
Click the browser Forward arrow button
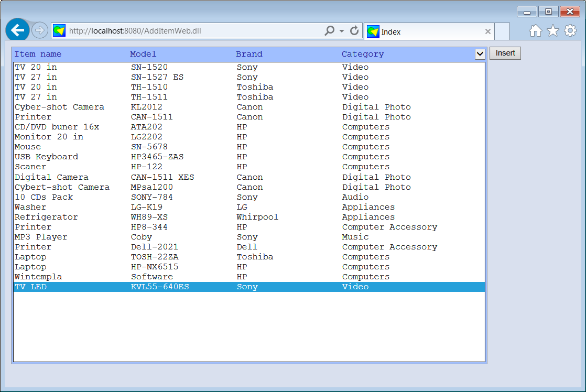[40, 30]
